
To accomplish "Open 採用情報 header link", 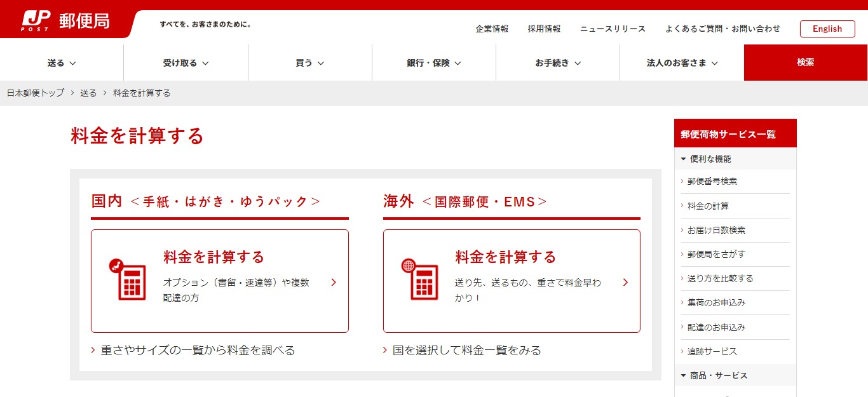I will click(544, 29).
